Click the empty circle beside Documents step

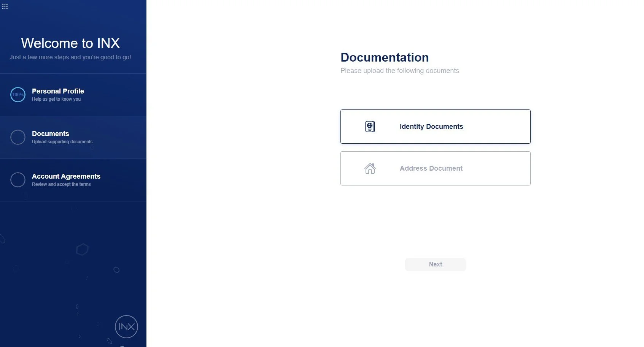click(18, 137)
